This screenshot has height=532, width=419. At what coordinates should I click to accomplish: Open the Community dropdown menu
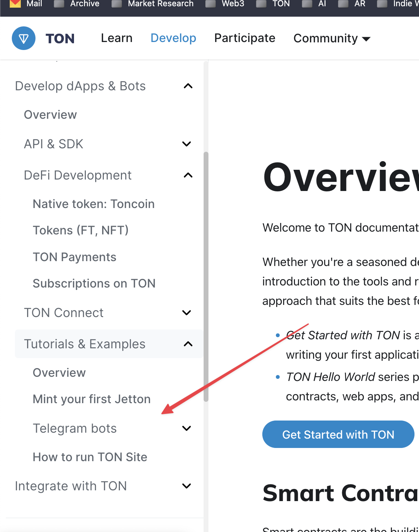tap(331, 38)
